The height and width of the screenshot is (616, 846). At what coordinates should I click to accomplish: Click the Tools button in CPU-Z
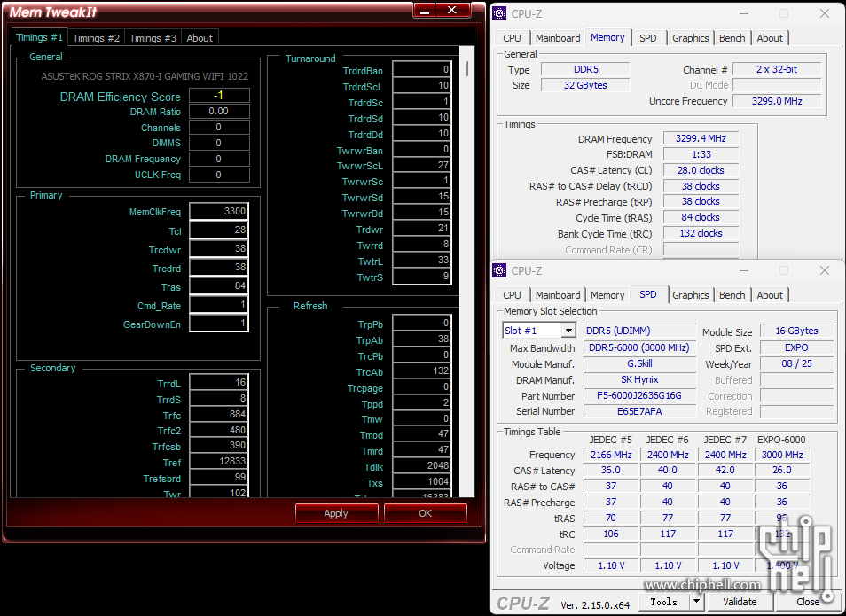(x=664, y=602)
